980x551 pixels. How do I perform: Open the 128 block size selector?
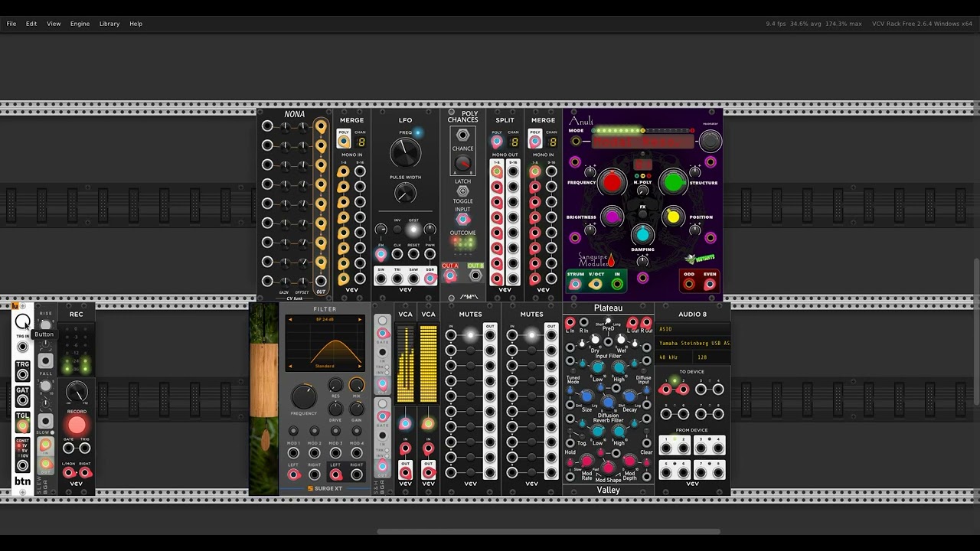710,357
